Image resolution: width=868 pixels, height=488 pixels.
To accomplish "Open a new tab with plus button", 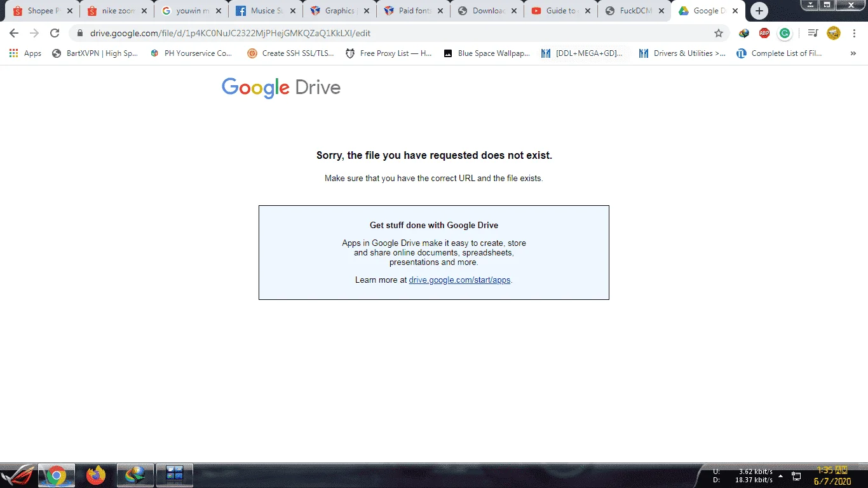I will [759, 11].
